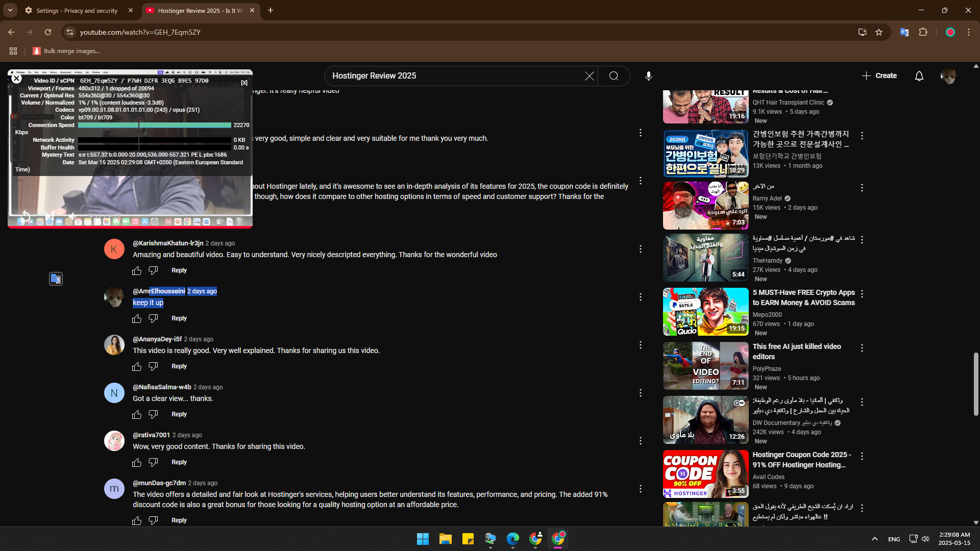Open the browser extensions puzzle icon
980x551 pixels.
(923, 32)
